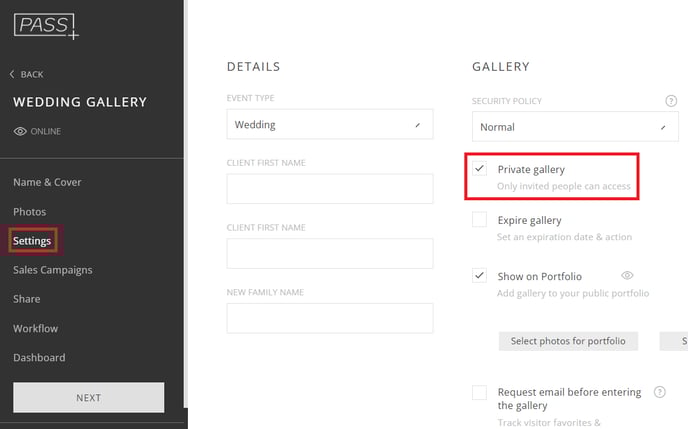The width and height of the screenshot is (688, 429).
Task: Open the Photos section
Action: pos(29,212)
